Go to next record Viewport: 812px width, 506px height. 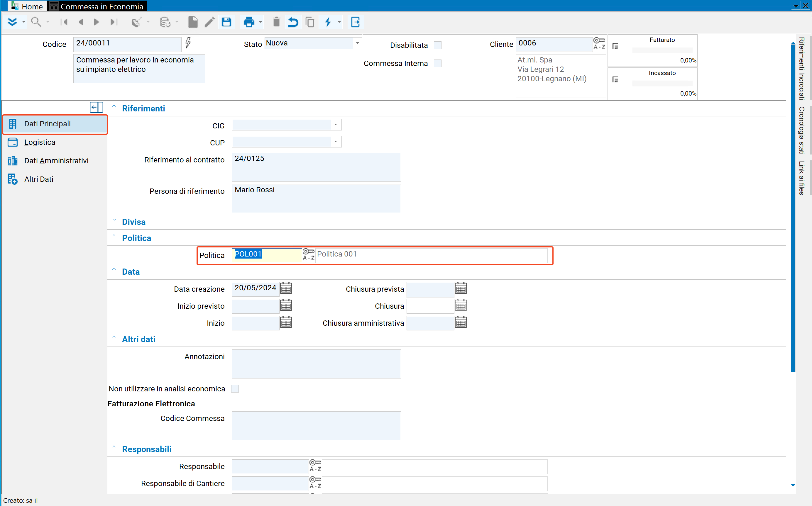pos(97,22)
